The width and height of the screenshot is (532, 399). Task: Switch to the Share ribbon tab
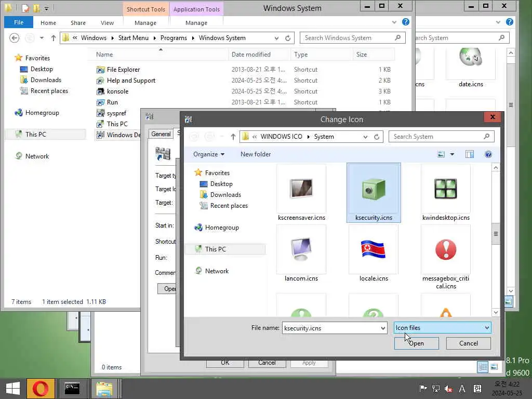click(x=78, y=23)
